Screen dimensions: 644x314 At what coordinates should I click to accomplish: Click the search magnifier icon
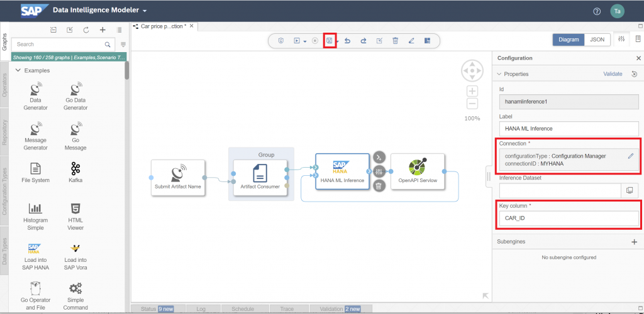108,44
